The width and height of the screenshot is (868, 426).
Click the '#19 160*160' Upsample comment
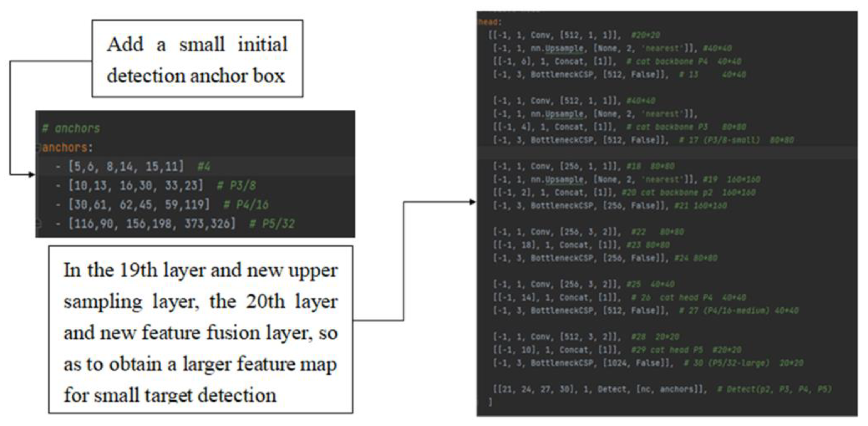click(x=731, y=179)
